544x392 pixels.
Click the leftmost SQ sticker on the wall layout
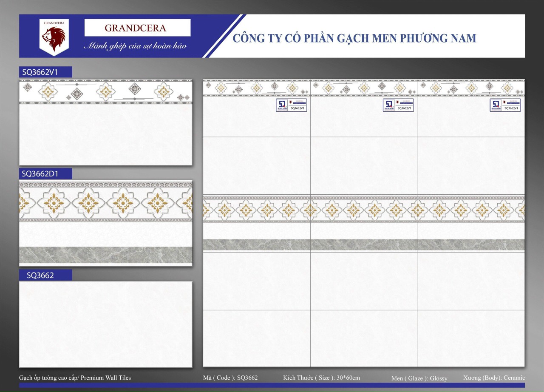click(291, 105)
